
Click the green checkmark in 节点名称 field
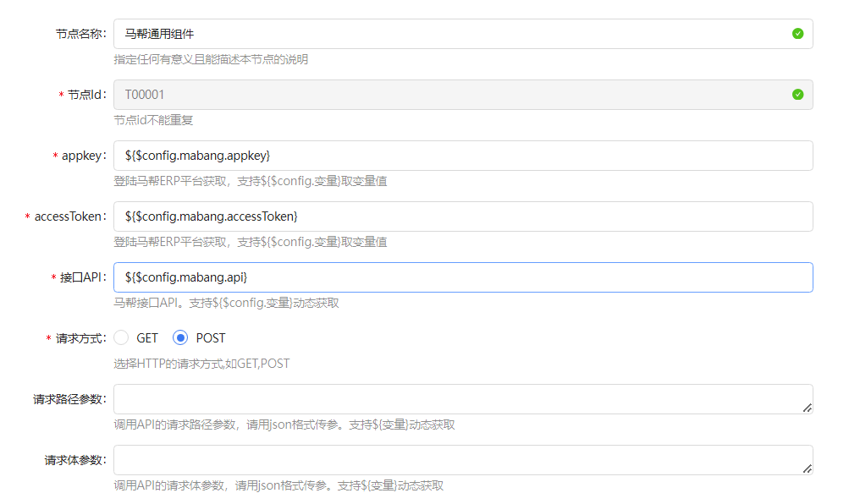pos(797,34)
